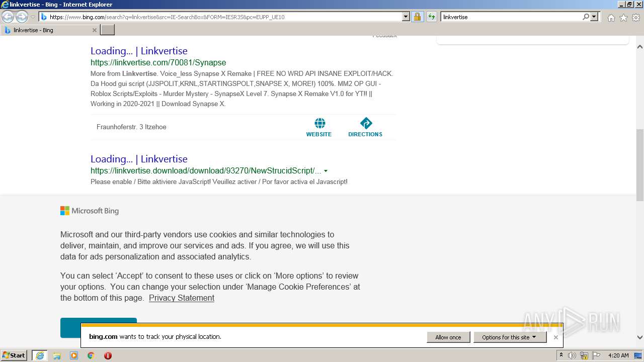Image resolution: width=644 pixels, height=362 pixels.
Task: Open the Action Center flag icon
Action: click(x=596, y=355)
